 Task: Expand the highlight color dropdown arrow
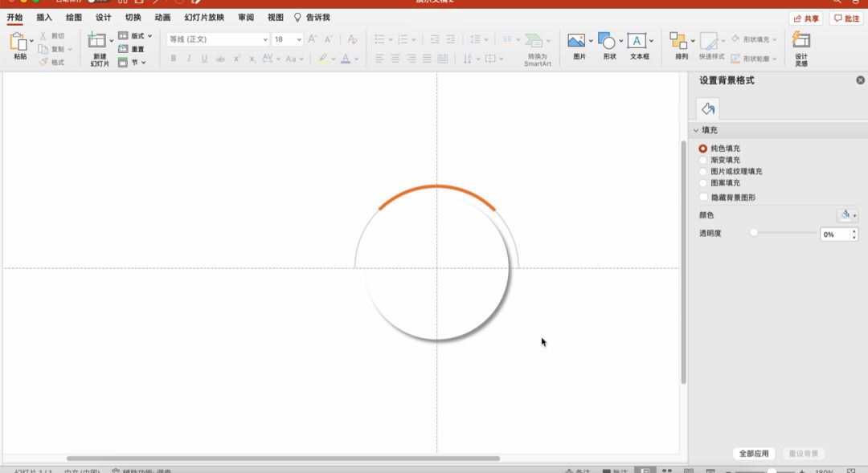(334, 59)
